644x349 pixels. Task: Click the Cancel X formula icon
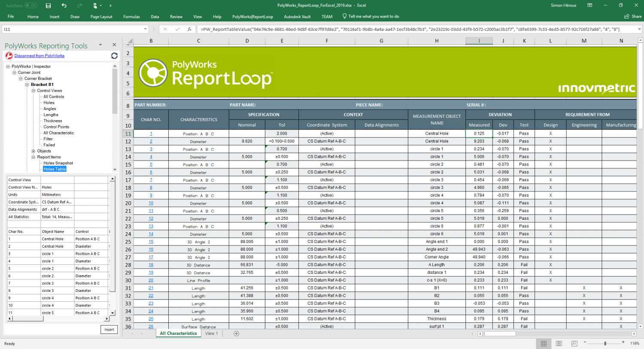(x=165, y=29)
